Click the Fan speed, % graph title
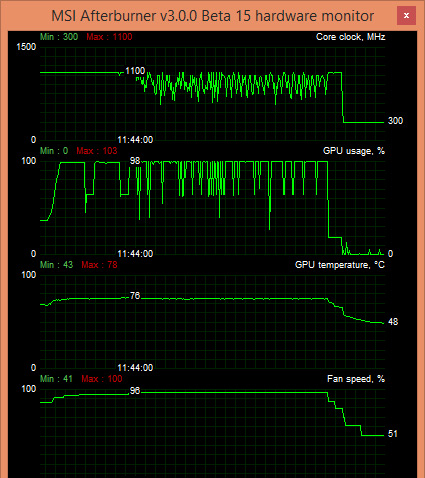This screenshot has height=478, width=425. point(356,379)
